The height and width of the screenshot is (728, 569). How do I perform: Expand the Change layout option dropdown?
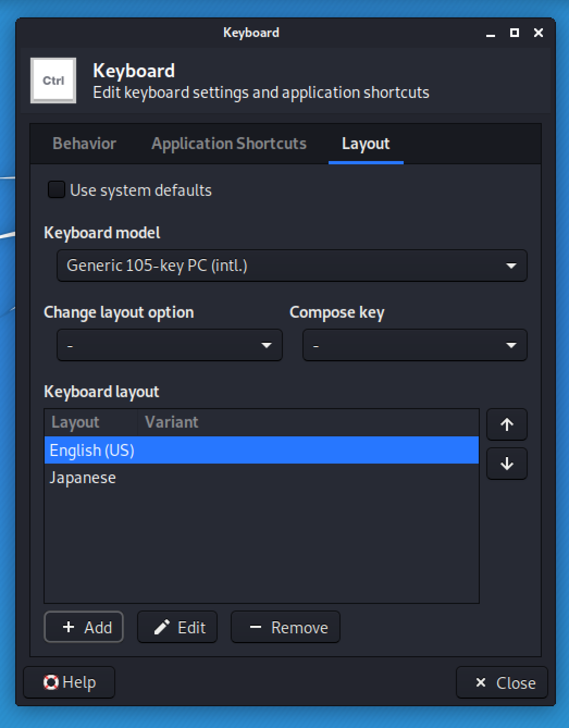[x=169, y=345]
